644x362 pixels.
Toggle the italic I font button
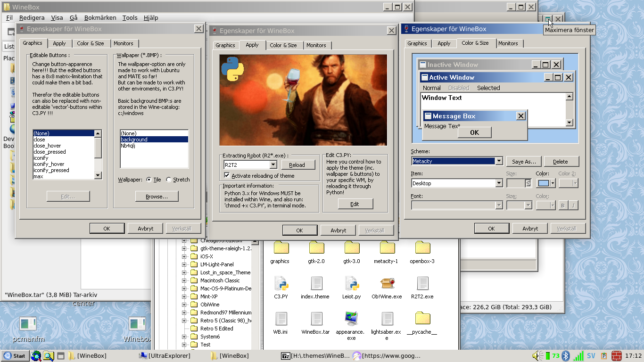point(574,205)
